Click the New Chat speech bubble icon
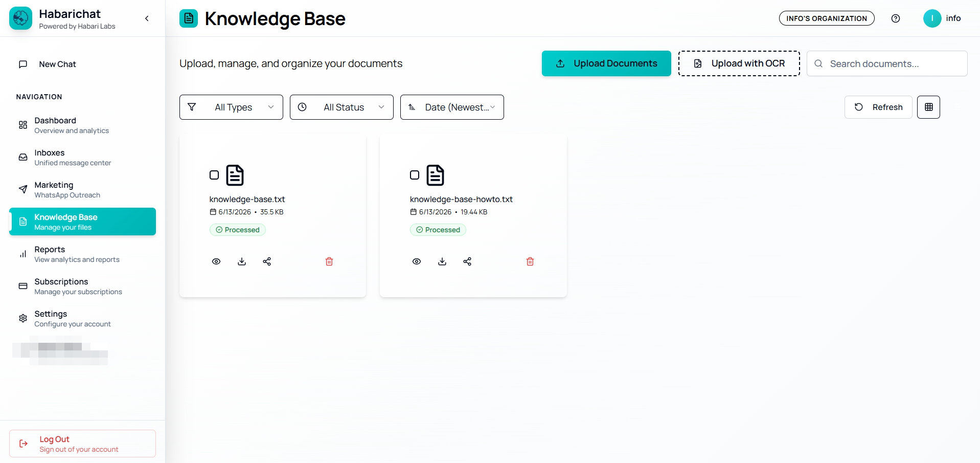The image size is (980, 463). click(x=23, y=64)
